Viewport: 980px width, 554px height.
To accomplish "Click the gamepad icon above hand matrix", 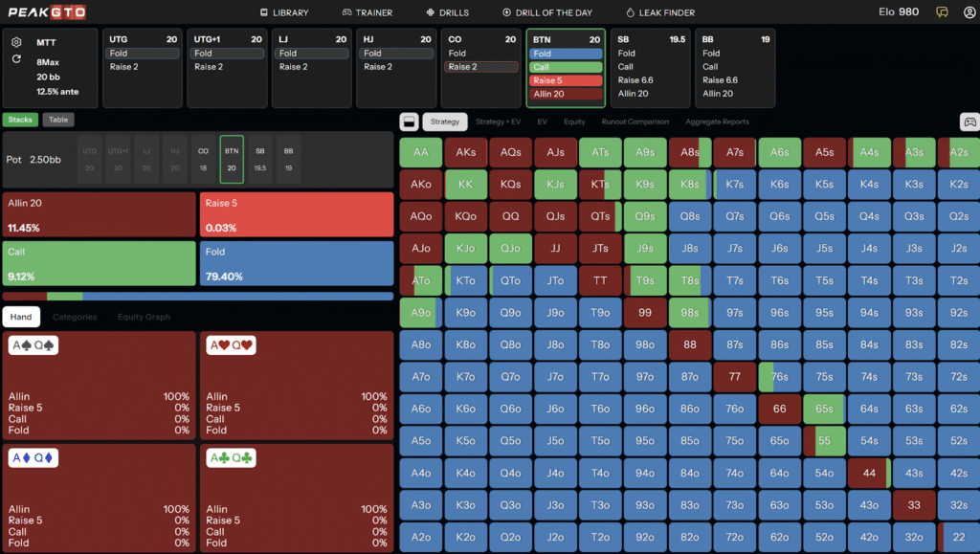I will click(x=969, y=122).
